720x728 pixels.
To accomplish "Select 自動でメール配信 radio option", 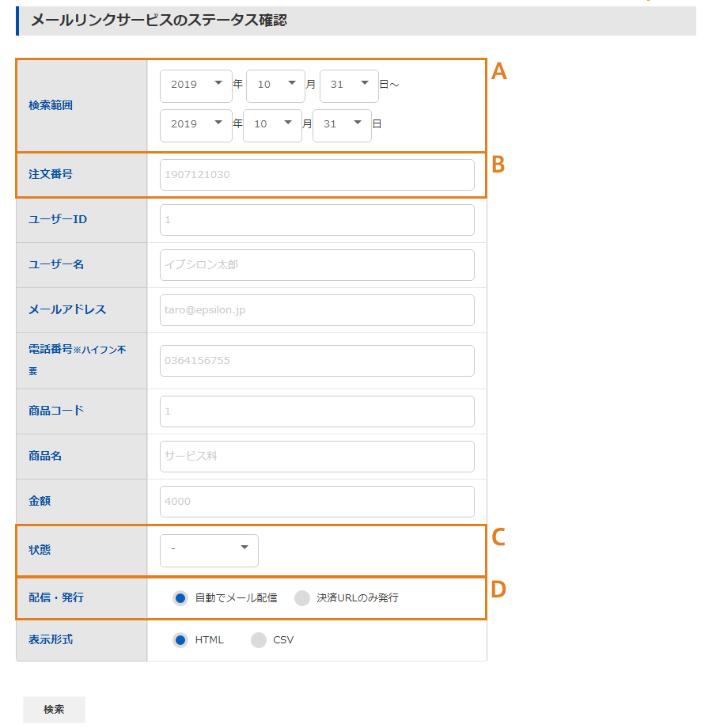I will (180, 598).
